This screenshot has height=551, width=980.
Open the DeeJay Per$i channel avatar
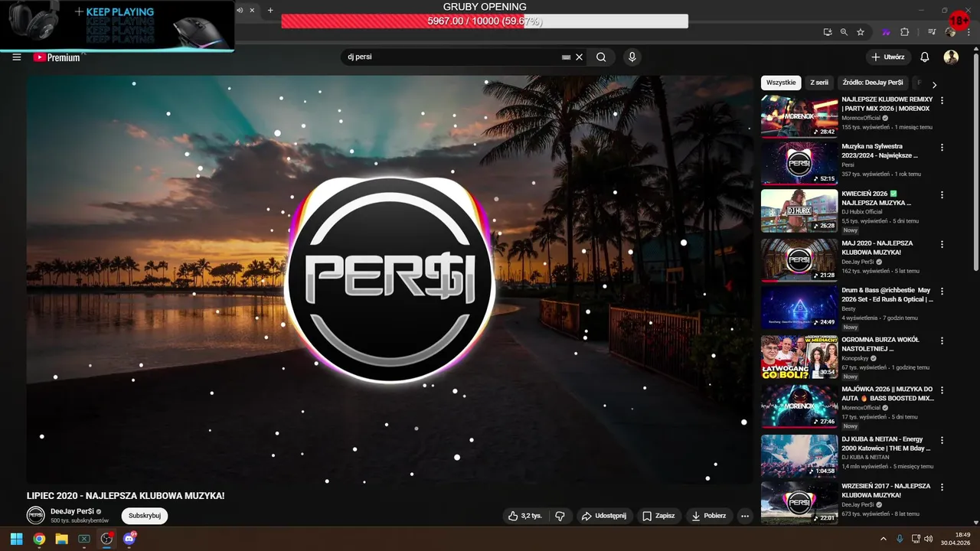coord(35,515)
